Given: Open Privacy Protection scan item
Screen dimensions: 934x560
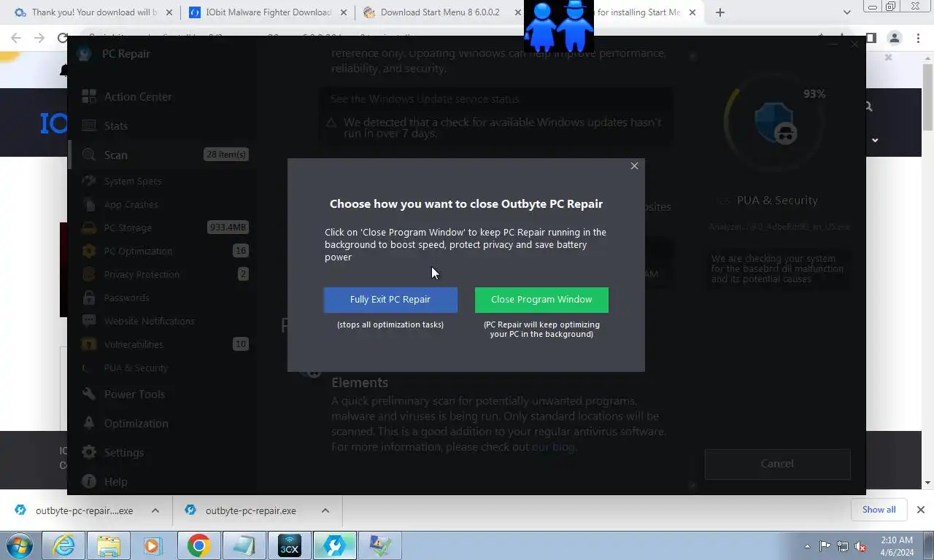Looking at the screenshot, I should point(142,274).
